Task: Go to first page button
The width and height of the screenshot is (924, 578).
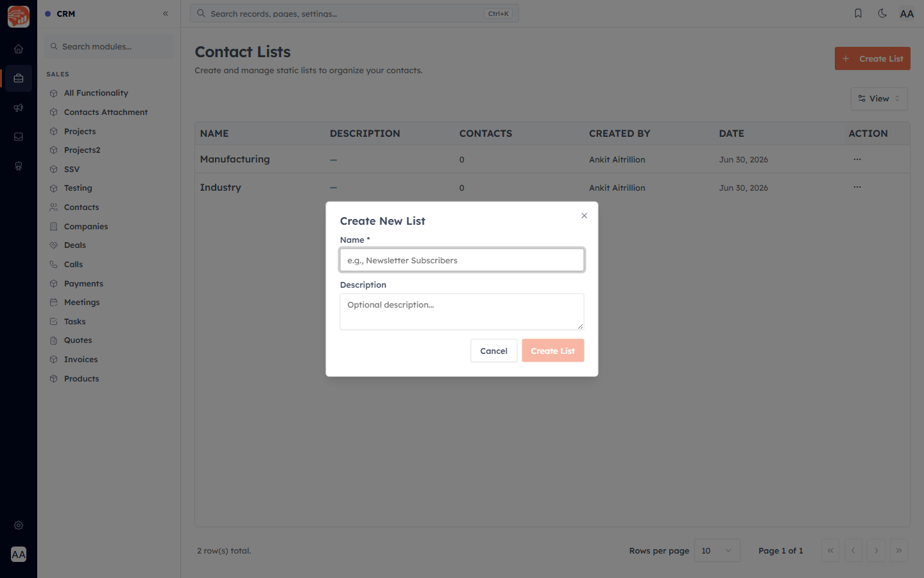Action: pos(830,550)
